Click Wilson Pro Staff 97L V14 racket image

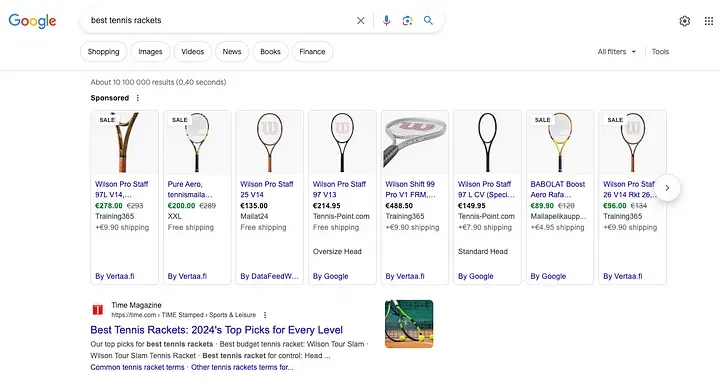pos(124,142)
